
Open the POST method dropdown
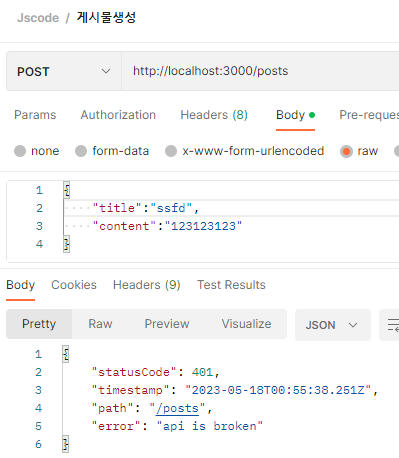(x=64, y=71)
